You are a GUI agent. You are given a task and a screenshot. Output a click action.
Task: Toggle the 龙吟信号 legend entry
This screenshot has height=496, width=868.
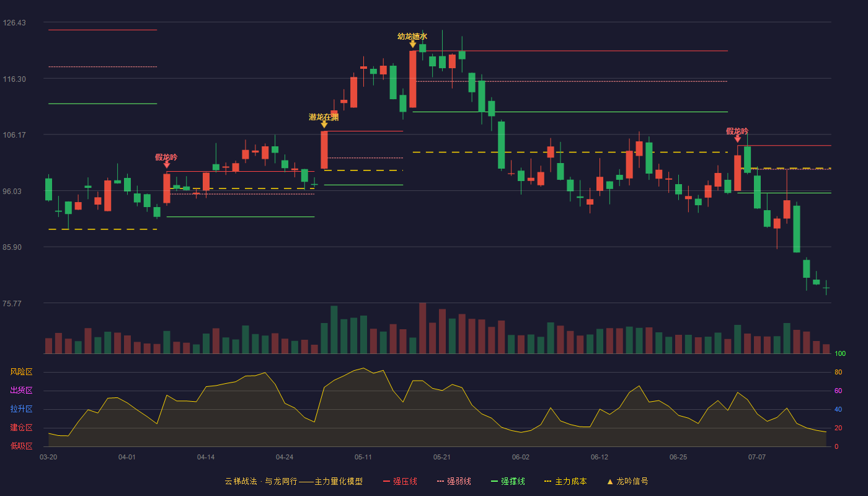627,481
